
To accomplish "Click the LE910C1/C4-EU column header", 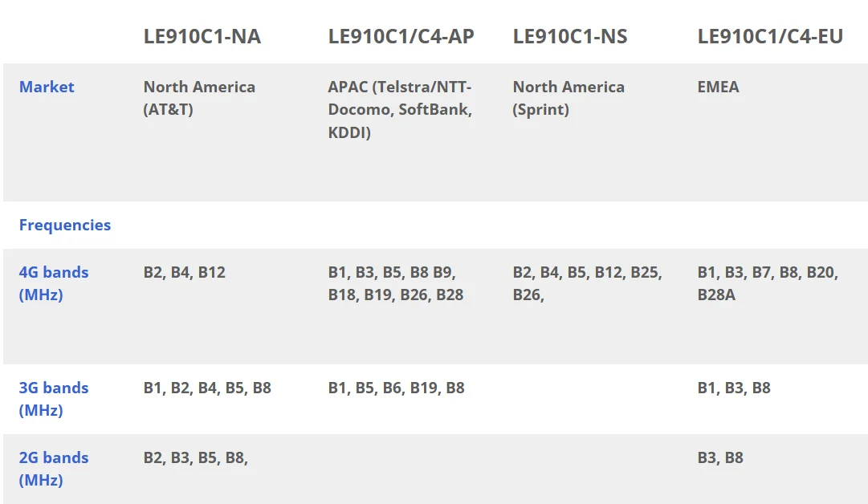I will 770,36.
